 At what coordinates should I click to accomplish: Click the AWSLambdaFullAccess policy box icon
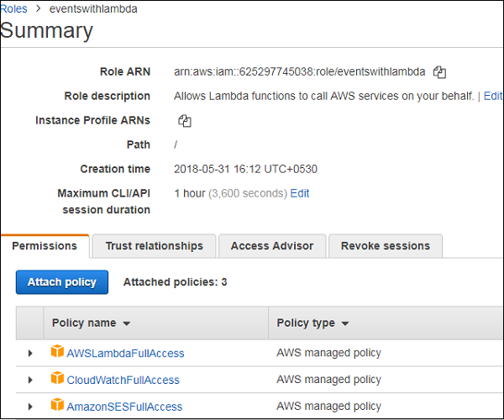57,353
